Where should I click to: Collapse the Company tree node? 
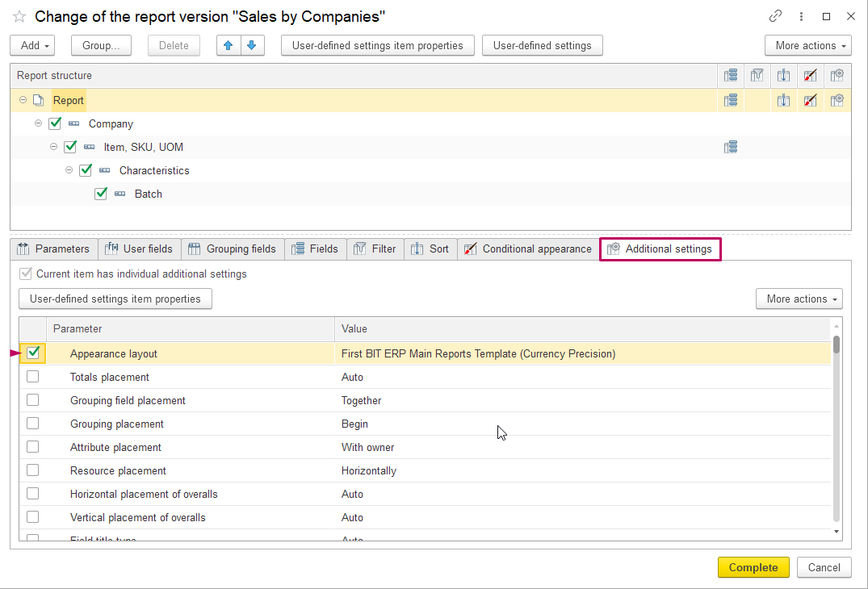[x=38, y=123]
